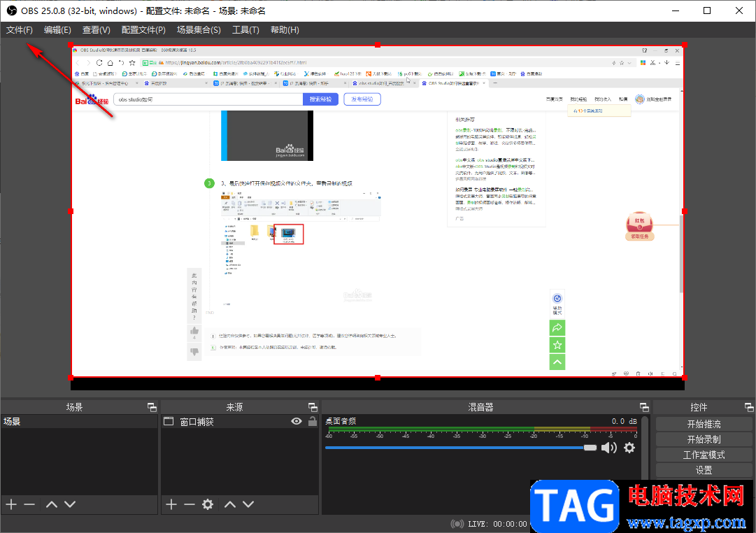Click the captured preview in the canvas
756x533 pixels.
point(378,211)
